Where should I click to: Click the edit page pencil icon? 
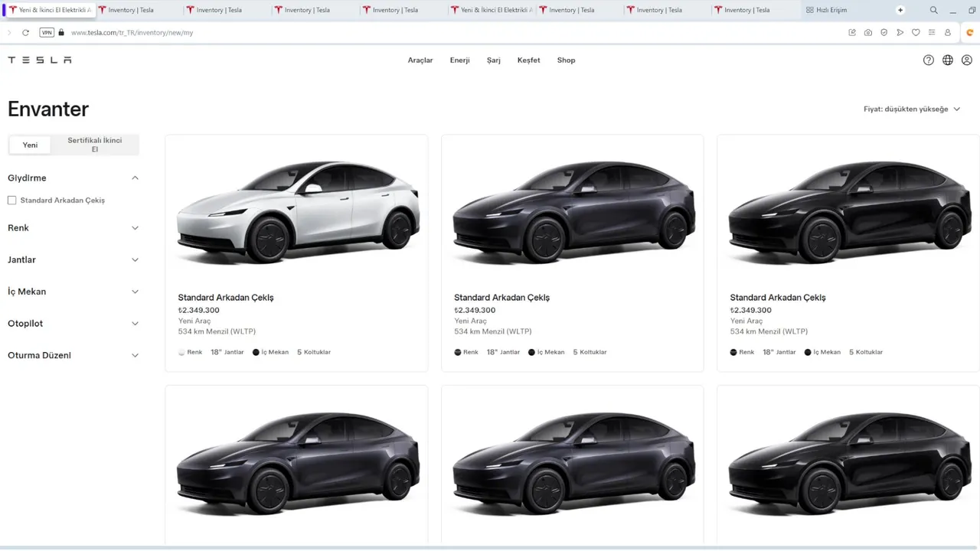(852, 33)
